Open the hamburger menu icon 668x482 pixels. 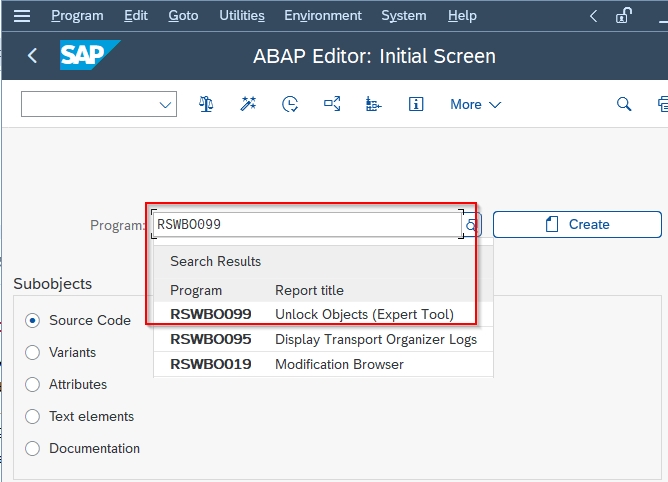click(x=22, y=16)
